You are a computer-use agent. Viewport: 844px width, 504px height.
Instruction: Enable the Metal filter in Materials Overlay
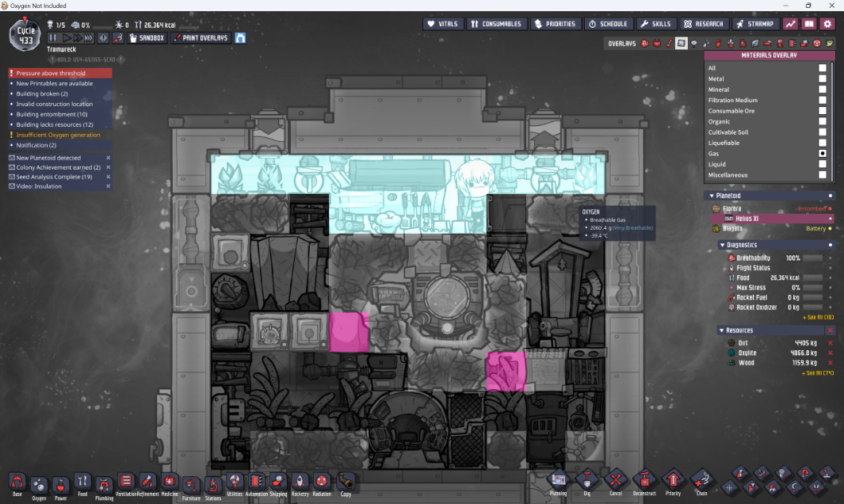(822, 78)
